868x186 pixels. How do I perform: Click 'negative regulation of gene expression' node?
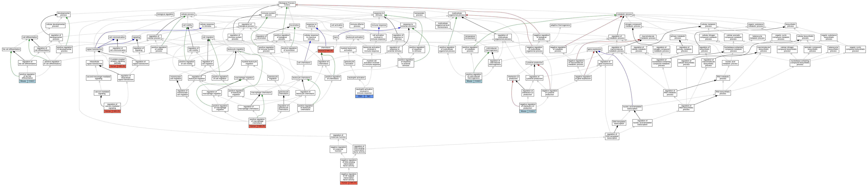(583, 78)
